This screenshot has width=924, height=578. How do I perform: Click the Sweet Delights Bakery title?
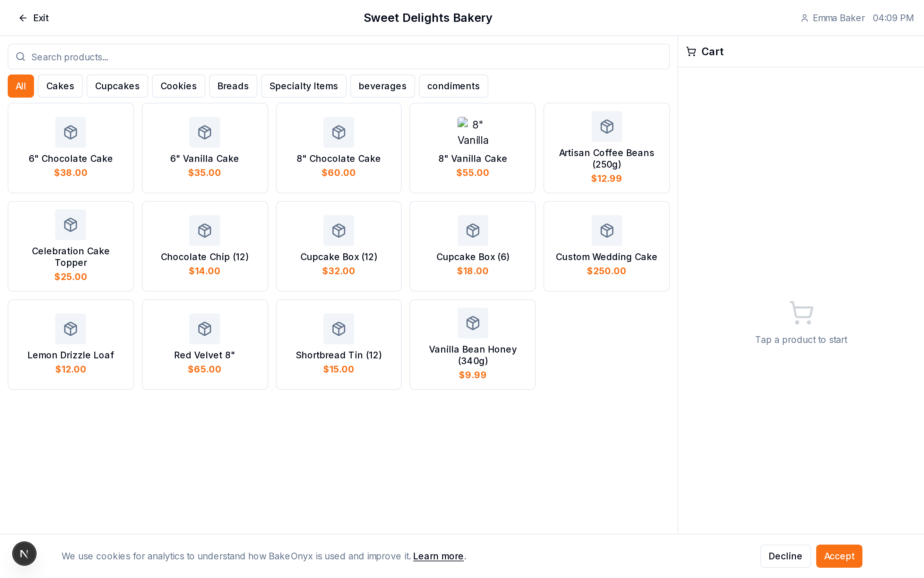(428, 18)
